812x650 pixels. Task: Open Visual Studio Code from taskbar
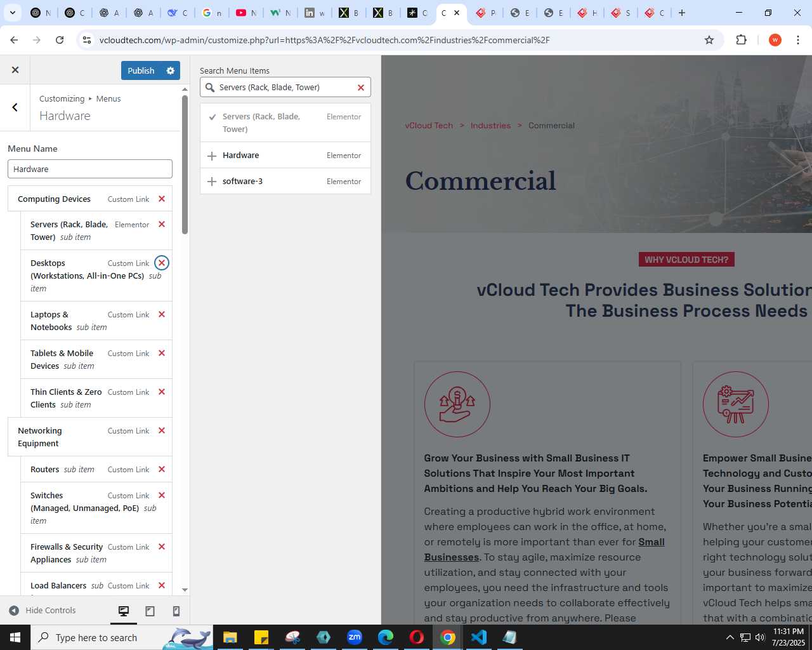pos(479,637)
